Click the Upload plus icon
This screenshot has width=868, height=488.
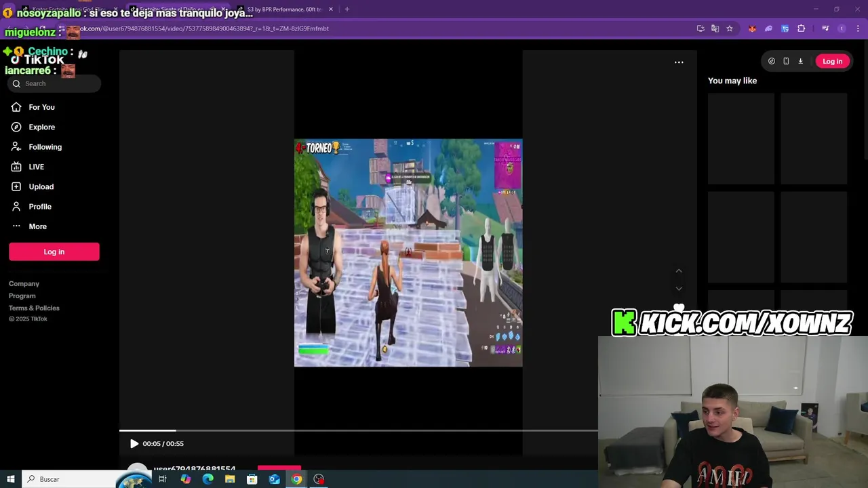(16, 186)
